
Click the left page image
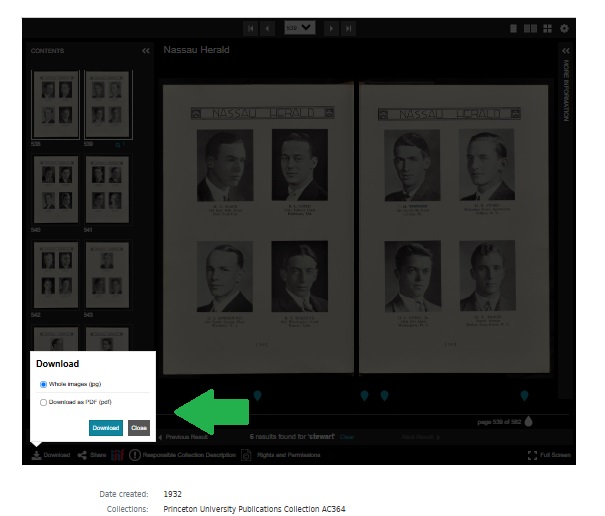[258, 229]
